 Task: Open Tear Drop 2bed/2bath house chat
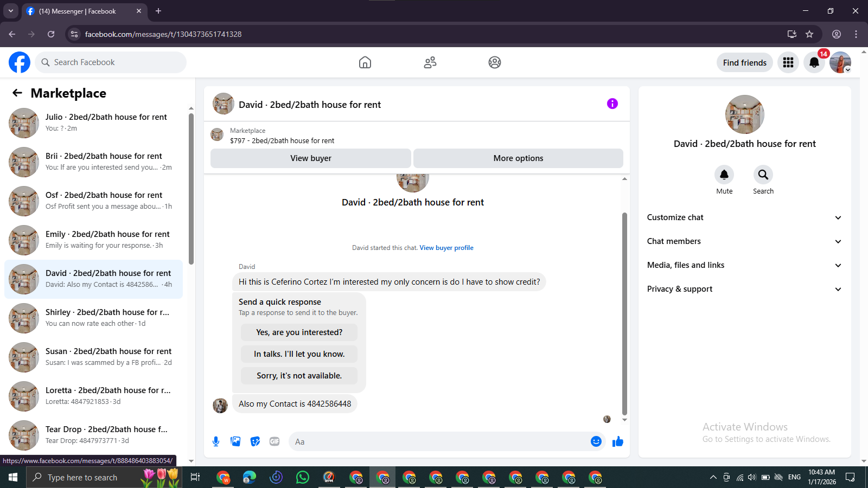coord(93,435)
